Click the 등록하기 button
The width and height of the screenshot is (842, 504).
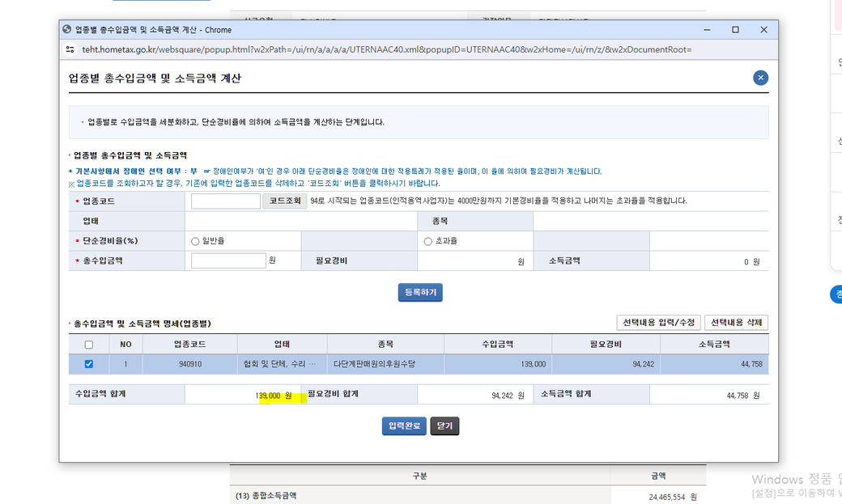tap(420, 293)
